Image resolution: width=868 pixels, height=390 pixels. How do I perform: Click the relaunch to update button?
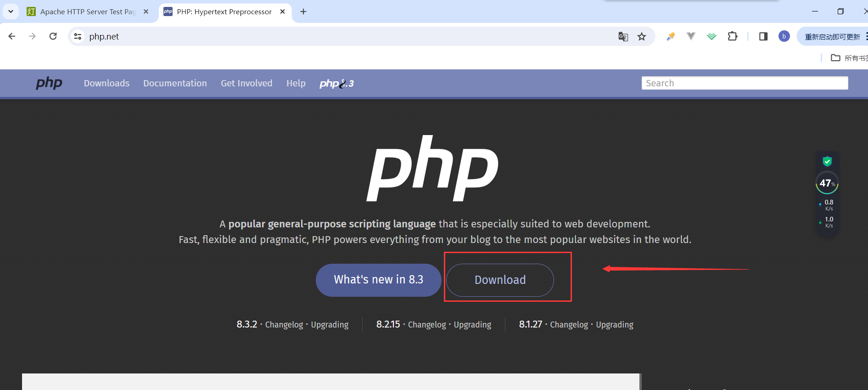pyautogui.click(x=833, y=37)
